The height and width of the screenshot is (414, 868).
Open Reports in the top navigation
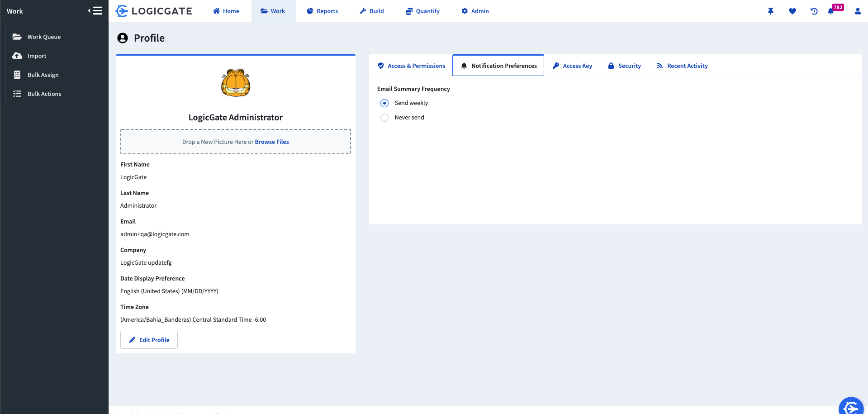tap(322, 11)
